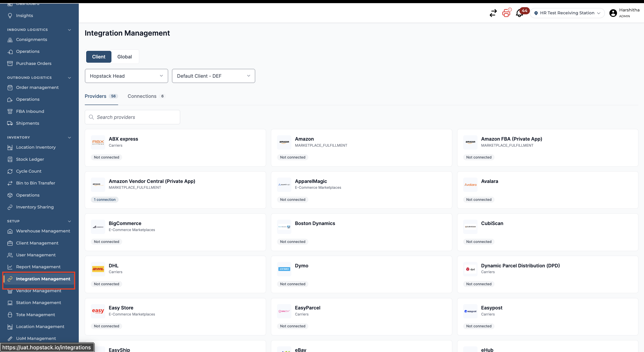Open the Amazon Vendor Central provider card
644x352 pixels.
point(175,190)
